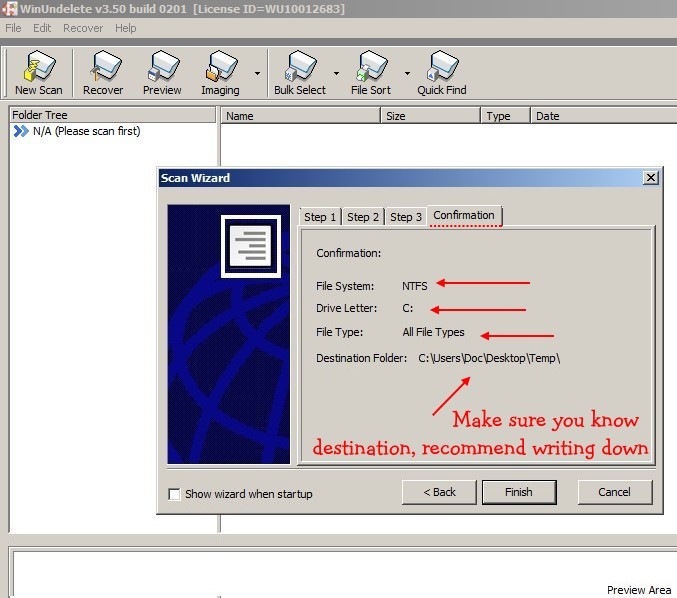Click the File Sort icon

point(371,68)
